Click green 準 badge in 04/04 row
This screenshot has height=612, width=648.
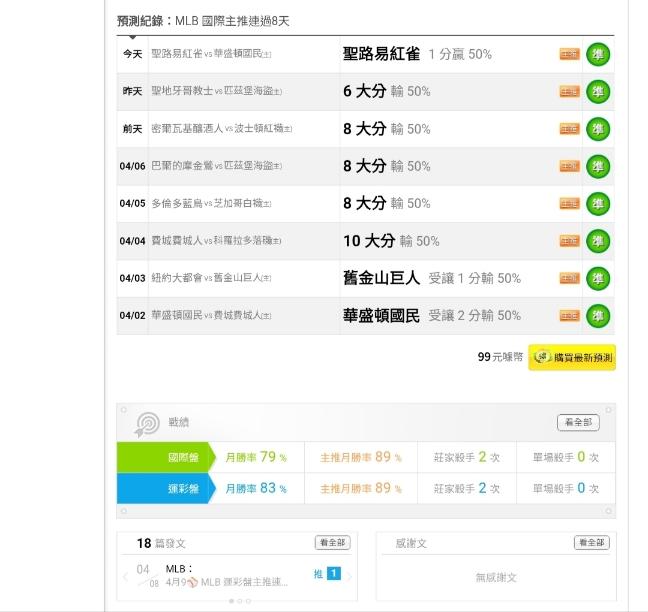tap(598, 241)
